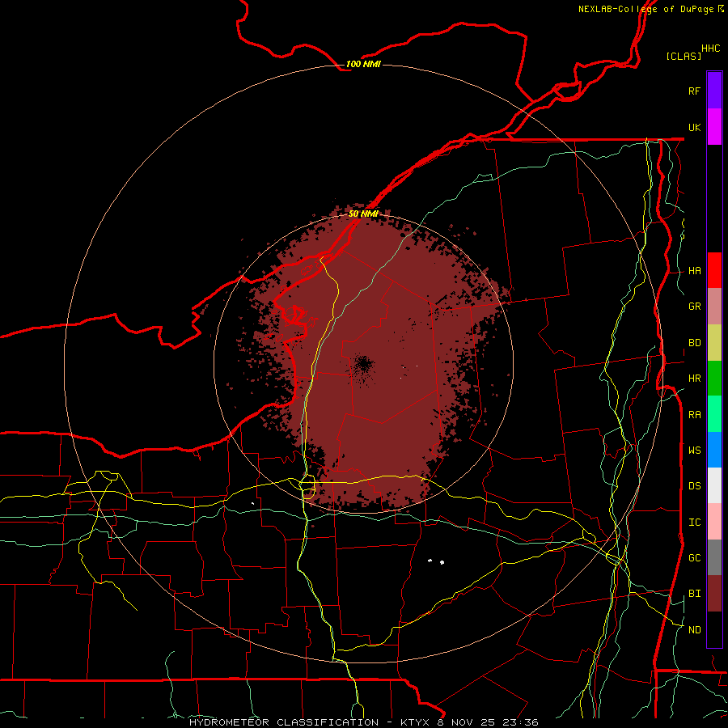Click the two white dots below the 50 NMI ring
The width and height of the screenshot is (728, 728).
point(436,562)
